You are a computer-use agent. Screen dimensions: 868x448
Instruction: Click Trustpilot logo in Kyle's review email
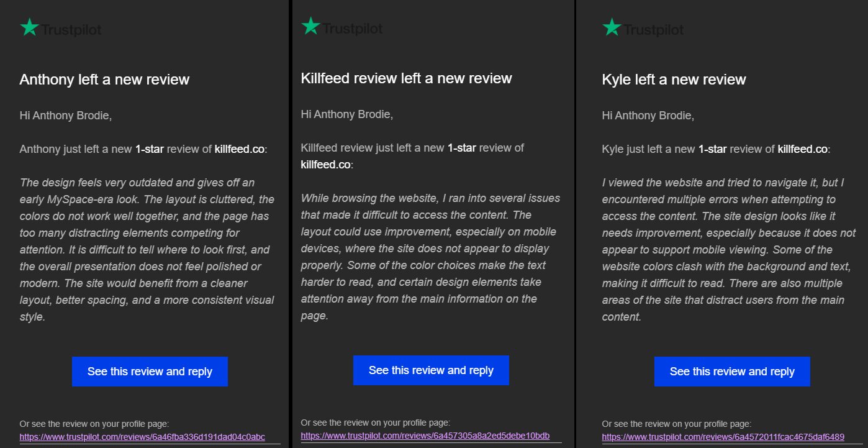pyautogui.click(x=643, y=29)
